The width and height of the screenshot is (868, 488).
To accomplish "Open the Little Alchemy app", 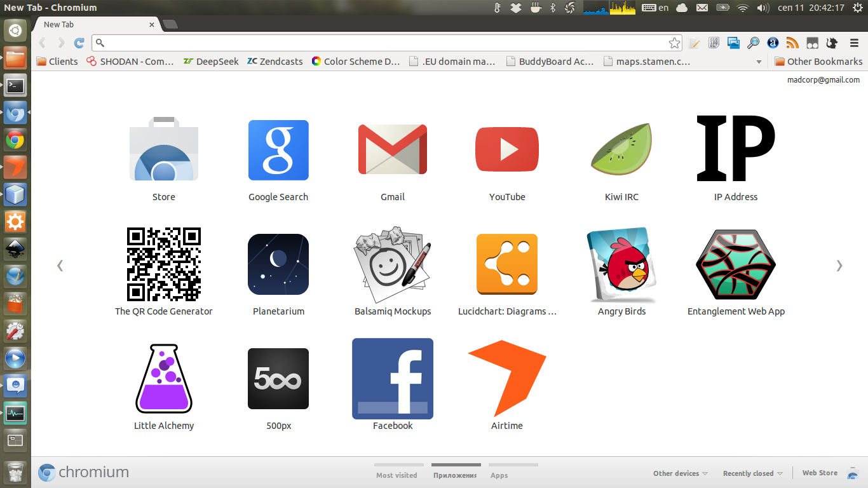I will (x=164, y=379).
